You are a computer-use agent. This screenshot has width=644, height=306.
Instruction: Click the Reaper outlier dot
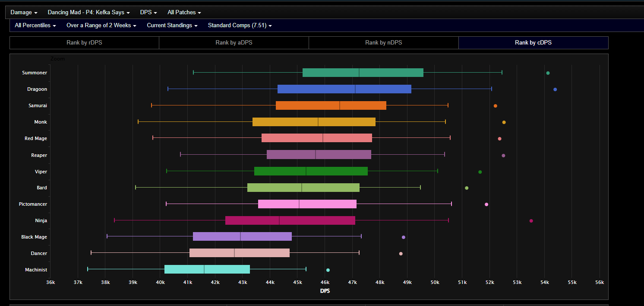503,156
